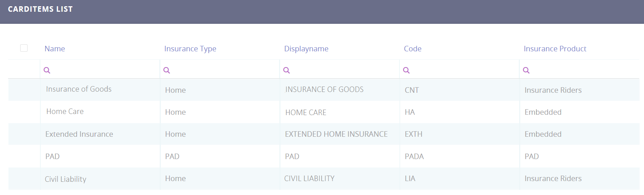Screen dimensions: 644x195
Task: Click the Displayname column header
Action: (306, 49)
